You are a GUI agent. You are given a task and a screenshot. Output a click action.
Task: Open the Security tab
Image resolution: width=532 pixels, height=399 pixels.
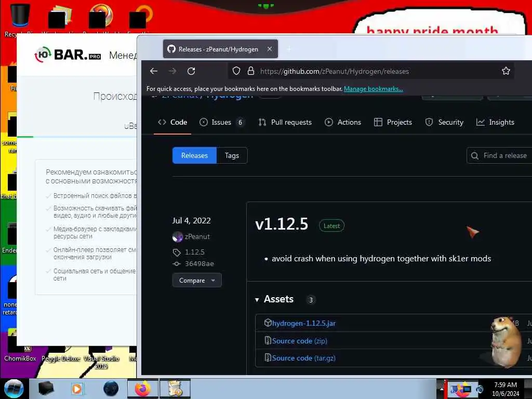444,122
